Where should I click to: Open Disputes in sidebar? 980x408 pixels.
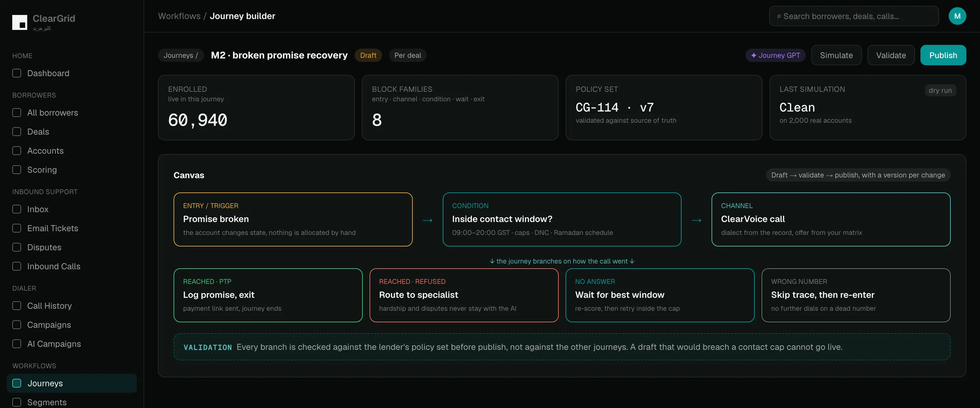pos(71,247)
